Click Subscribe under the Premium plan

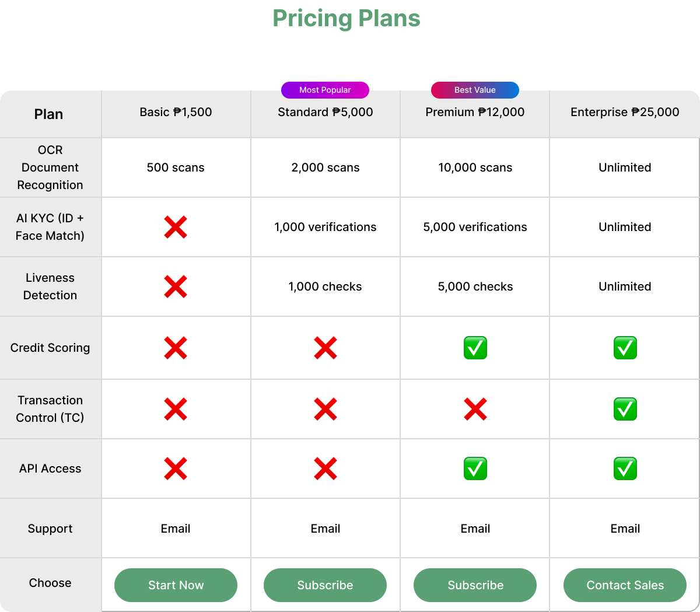pyautogui.click(x=475, y=585)
